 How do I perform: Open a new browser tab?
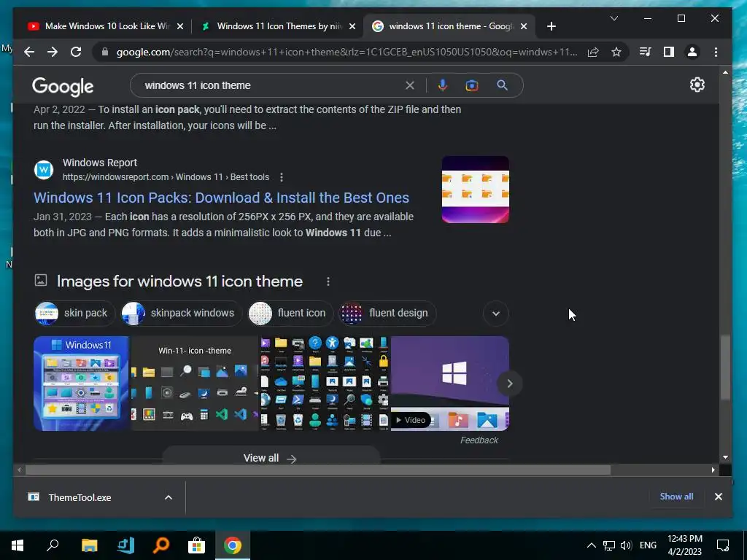(551, 27)
